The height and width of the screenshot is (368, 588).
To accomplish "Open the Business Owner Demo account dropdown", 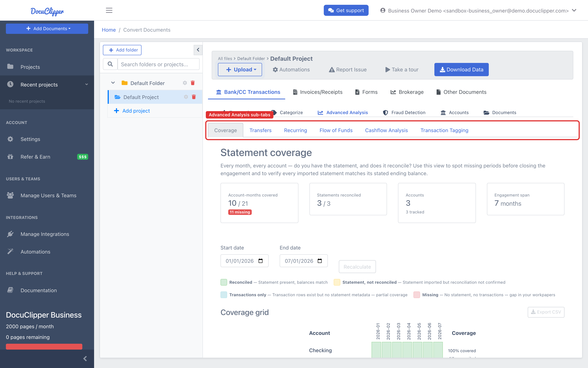I will (x=478, y=10).
